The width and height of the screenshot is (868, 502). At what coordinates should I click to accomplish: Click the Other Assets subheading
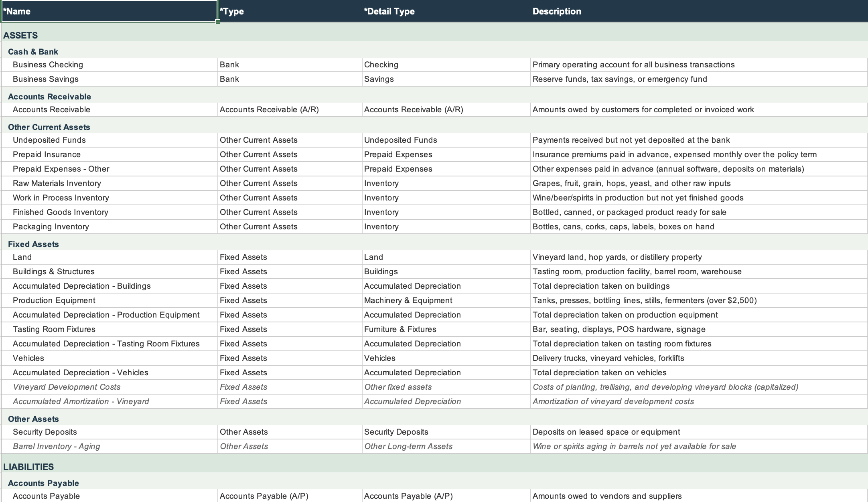[33, 419]
